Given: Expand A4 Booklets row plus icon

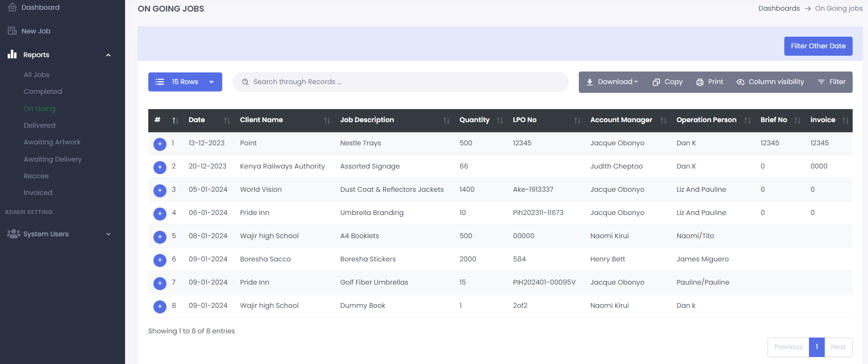Looking at the screenshot, I should click(x=160, y=237).
